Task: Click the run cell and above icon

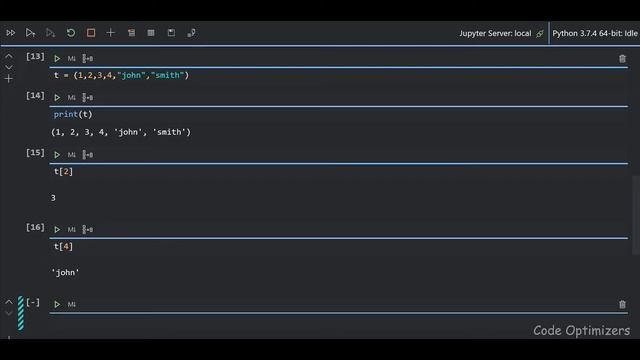Action: [30, 33]
